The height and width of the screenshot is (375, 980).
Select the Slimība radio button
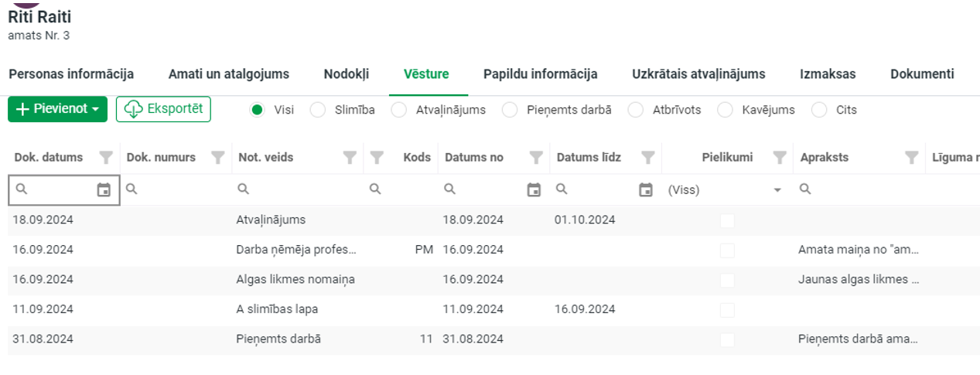coord(317,110)
